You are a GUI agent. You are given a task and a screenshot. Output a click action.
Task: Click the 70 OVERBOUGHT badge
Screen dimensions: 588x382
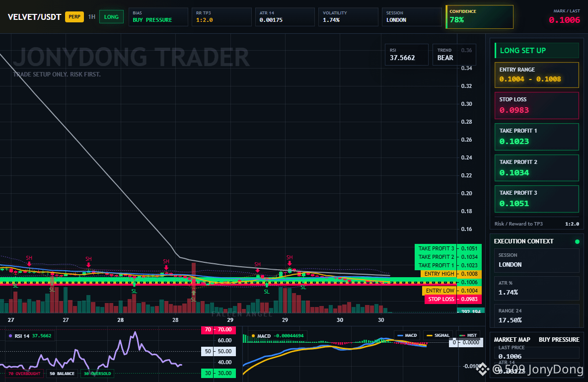[x=24, y=374]
